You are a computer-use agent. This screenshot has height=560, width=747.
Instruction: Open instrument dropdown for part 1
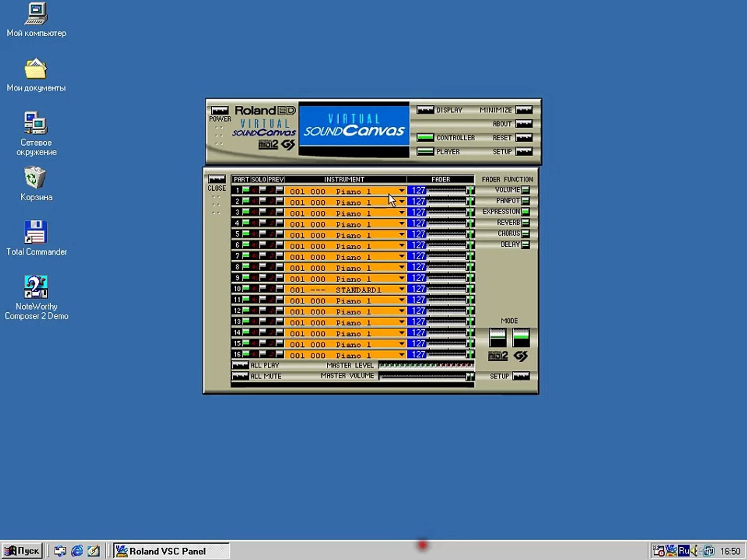[402, 191]
